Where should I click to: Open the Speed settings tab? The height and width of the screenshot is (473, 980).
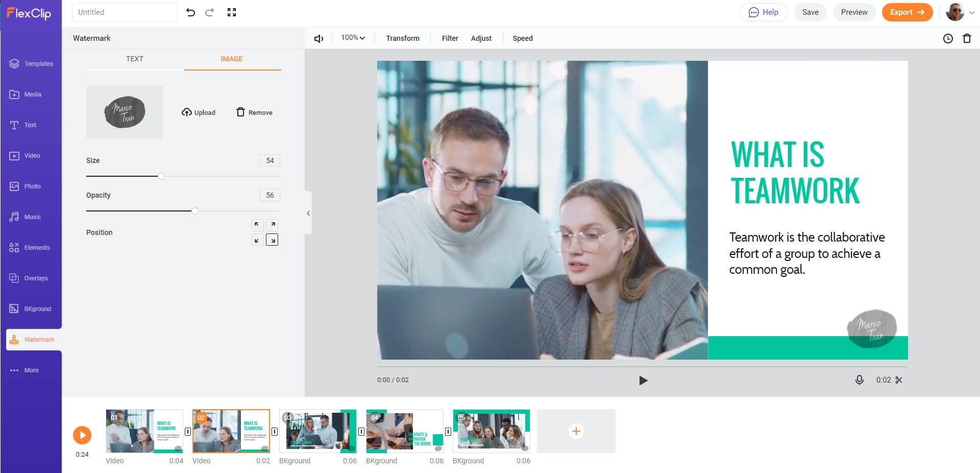[522, 38]
